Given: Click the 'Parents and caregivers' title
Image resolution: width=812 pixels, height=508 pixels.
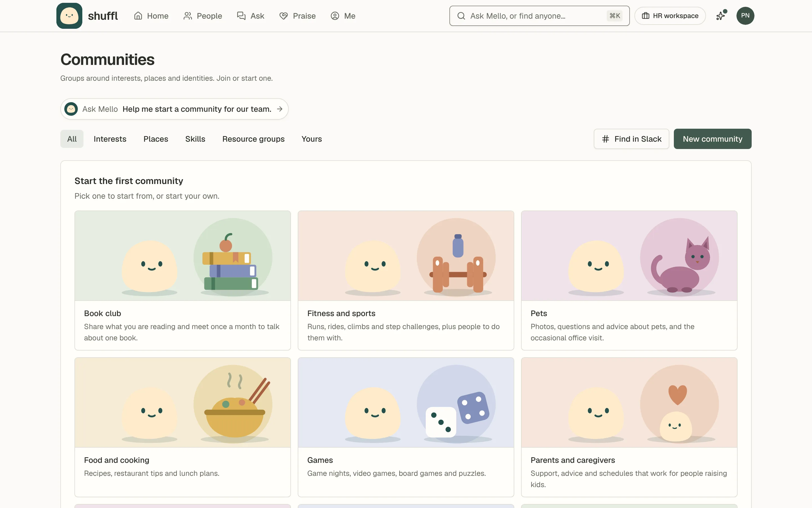Looking at the screenshot, I should point(573,460).
